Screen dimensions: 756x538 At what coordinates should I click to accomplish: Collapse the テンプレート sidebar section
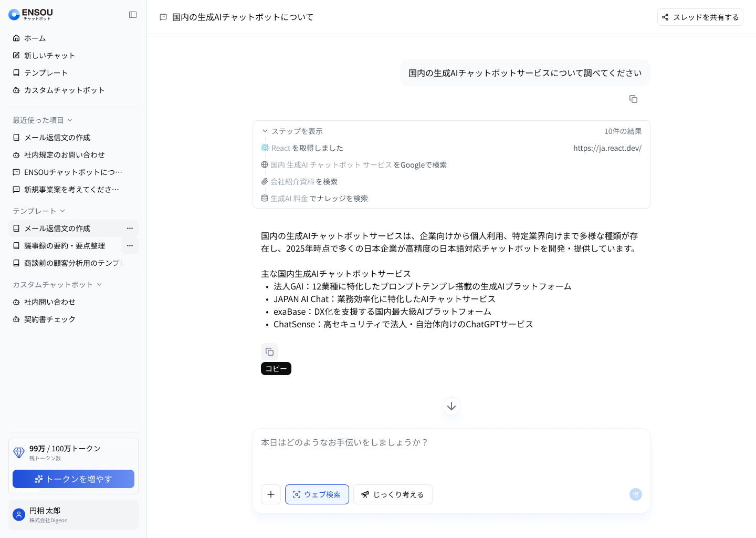point(39,211)
